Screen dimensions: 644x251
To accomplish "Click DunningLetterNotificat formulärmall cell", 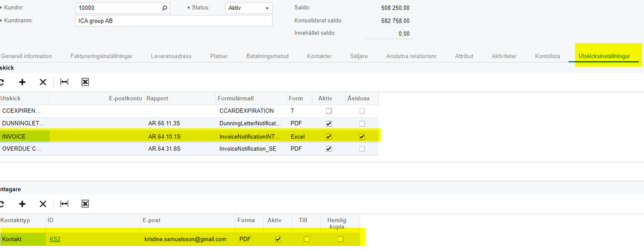I will pyautogui.click(x=250, y=124).
